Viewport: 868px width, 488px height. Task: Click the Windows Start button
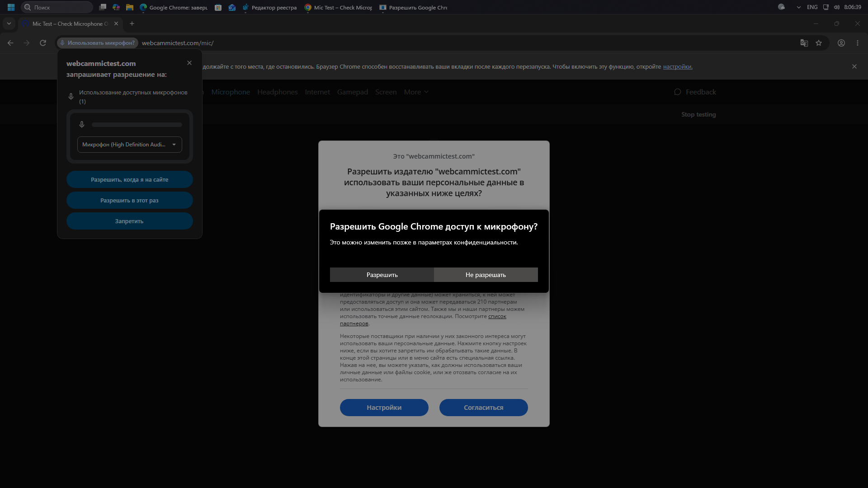coord(11,7)
